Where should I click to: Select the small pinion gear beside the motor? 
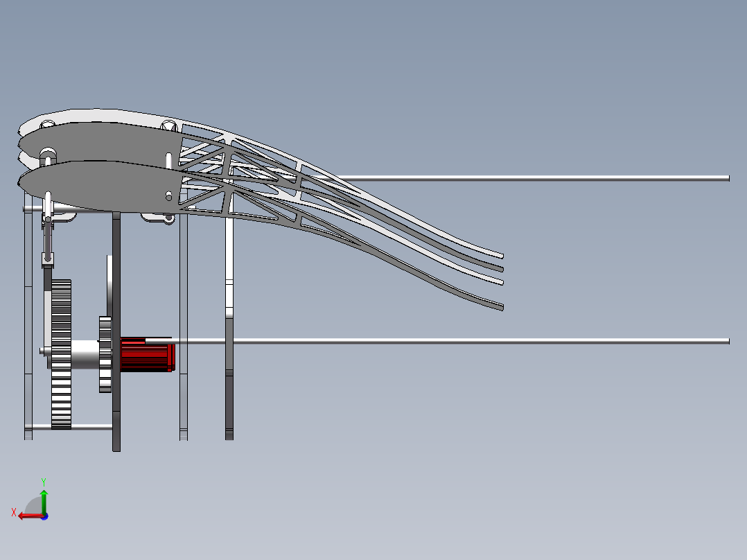point(105,354)
